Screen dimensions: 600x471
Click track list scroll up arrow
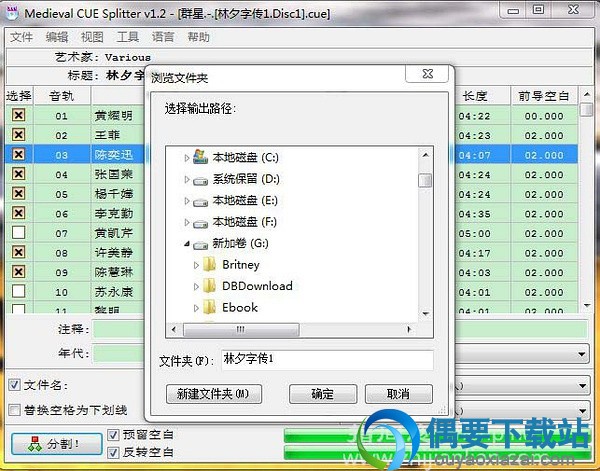(587, 94)
